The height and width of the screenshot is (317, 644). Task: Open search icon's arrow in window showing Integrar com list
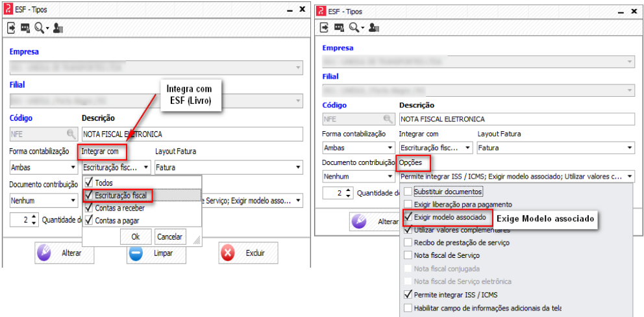(47, 29)
